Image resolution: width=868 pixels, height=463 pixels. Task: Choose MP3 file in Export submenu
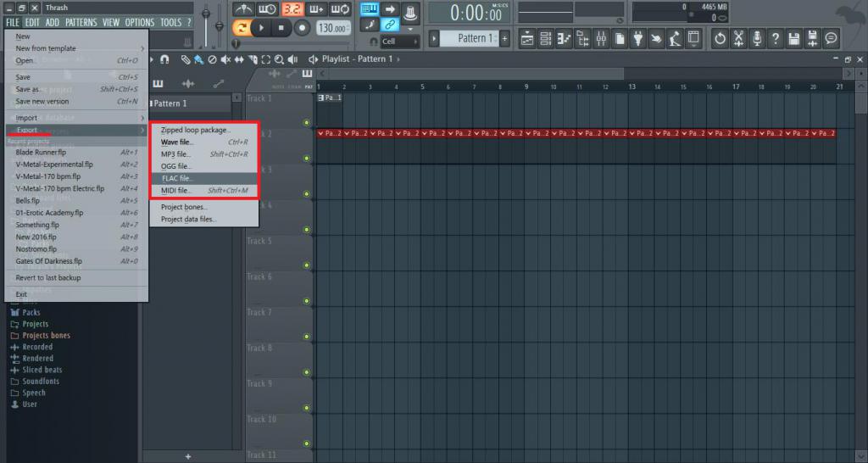(x=203, y=154)
